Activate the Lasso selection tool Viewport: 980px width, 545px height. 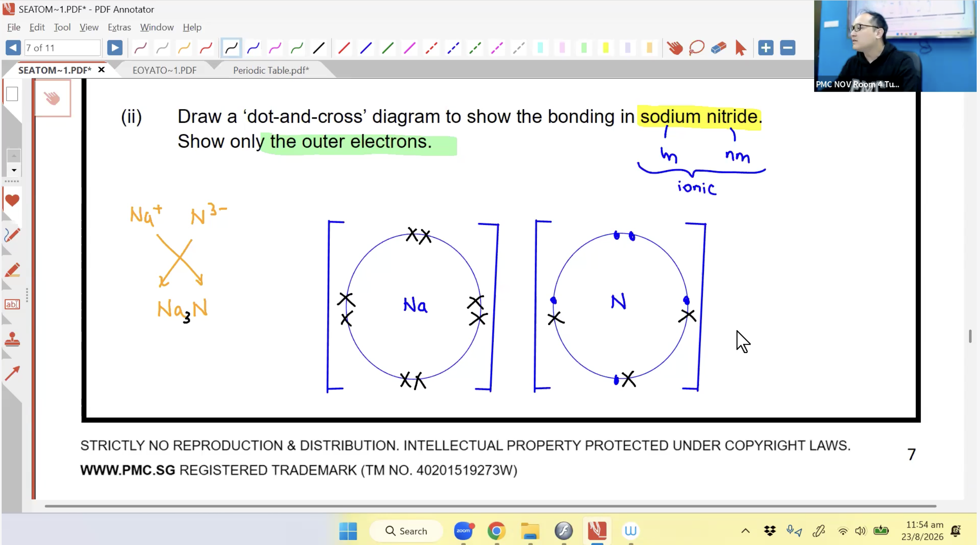point(697,48)
